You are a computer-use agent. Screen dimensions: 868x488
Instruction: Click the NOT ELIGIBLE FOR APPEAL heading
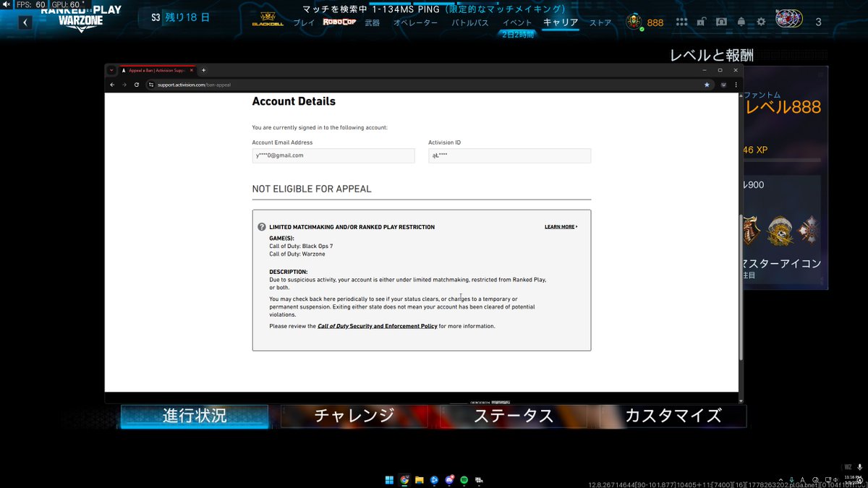pyautogui.click(x=312, y=189)
